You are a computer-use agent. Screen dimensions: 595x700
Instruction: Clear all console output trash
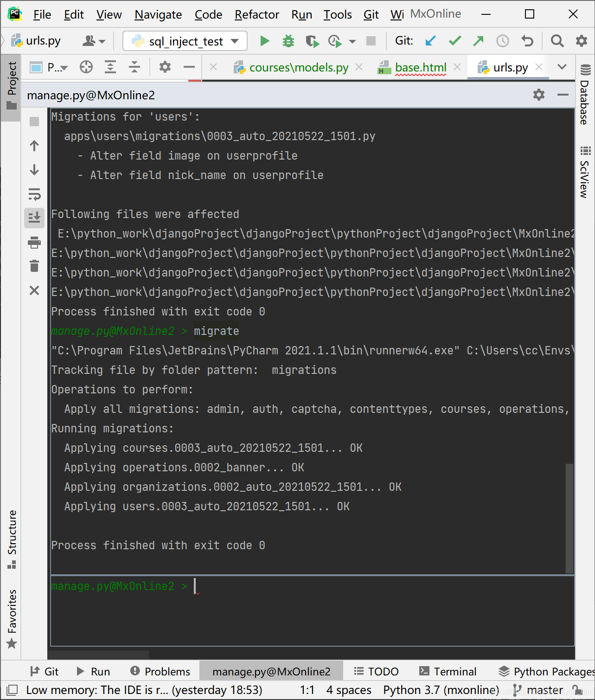[34, 266]
